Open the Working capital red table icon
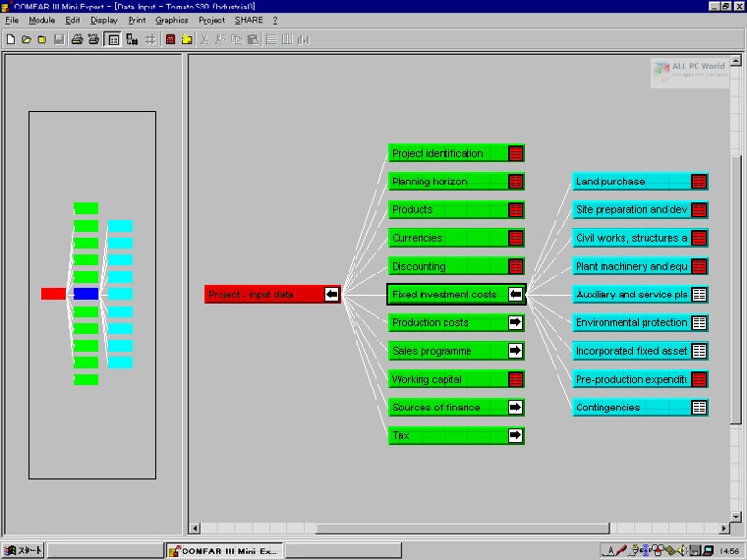The width and height of the screenshot is (747, 560). pyautogui.click(x=515, y=379)
